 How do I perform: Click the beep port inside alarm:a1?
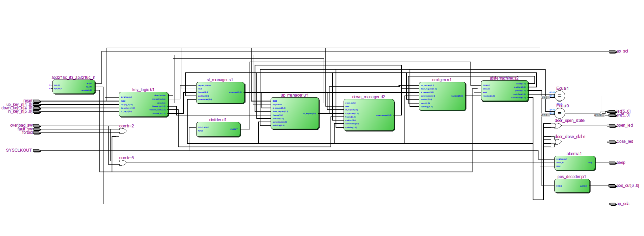tap(590, 163)
